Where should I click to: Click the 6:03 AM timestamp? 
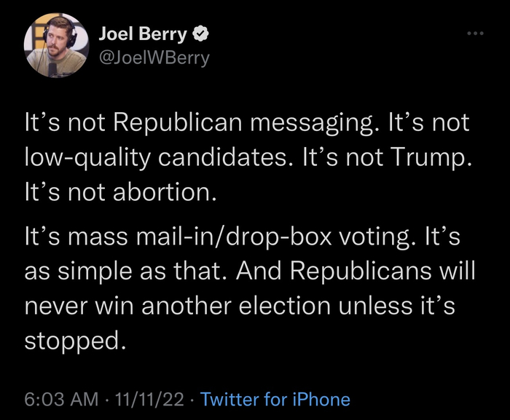point(60,399)
